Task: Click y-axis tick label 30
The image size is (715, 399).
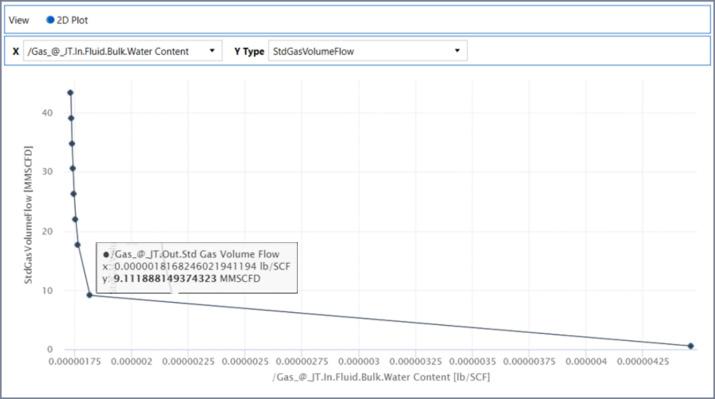Action: 47,171
